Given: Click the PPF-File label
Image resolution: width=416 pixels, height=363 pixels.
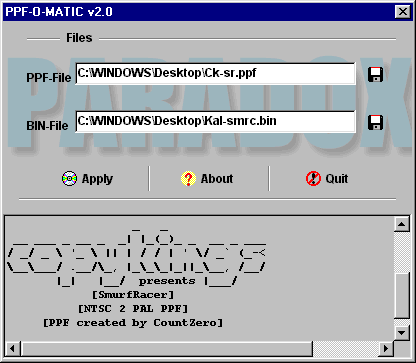Looking at the screenshot, I should coord(49,78).
